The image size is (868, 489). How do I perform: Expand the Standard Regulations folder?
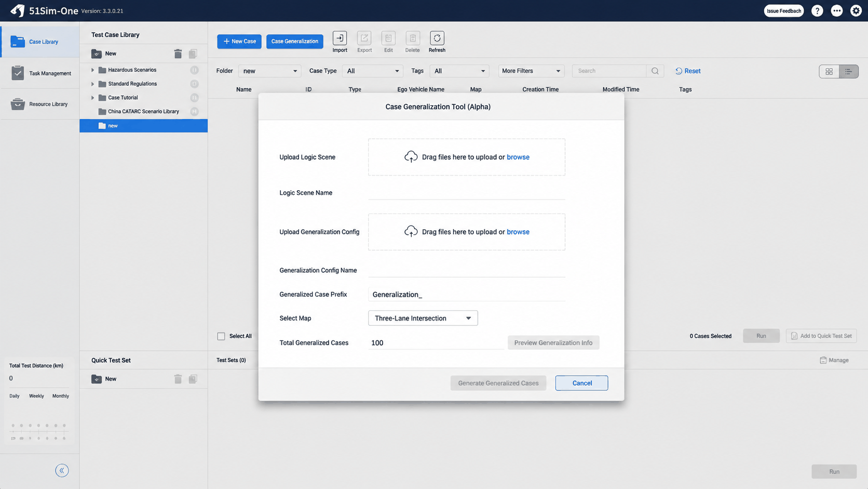93,84
